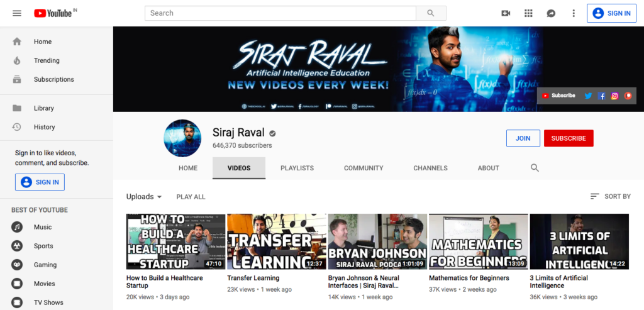Click the Gaming icon in sidebar

tap(17, 265)
